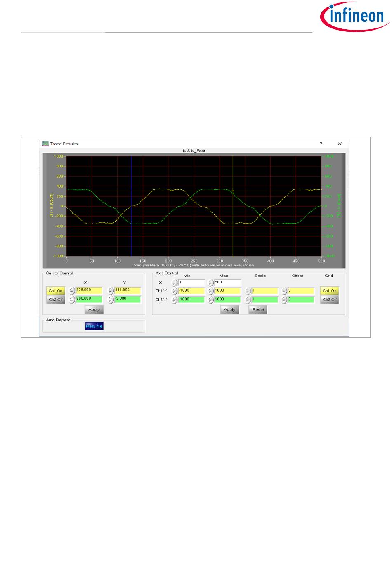This screenshot has width=392, height=561.
Task: Click the Ch2 Y Scale field
Action: click(x=265, y=300)
